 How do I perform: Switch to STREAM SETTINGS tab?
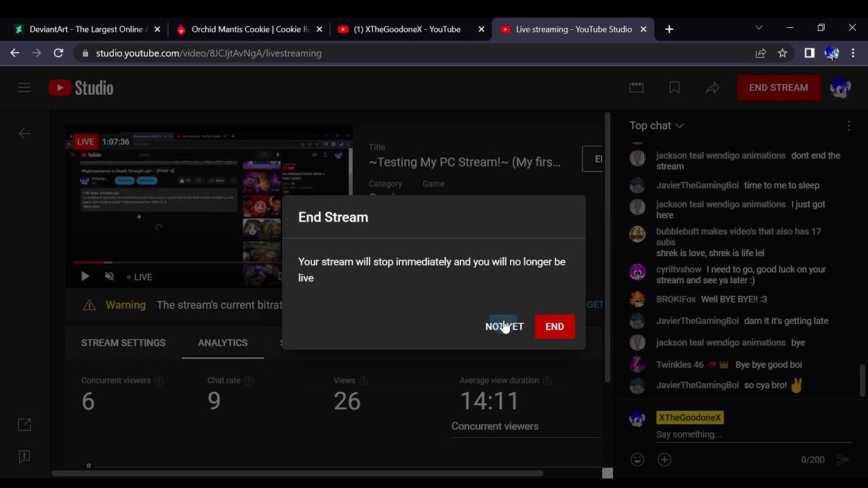123,343
